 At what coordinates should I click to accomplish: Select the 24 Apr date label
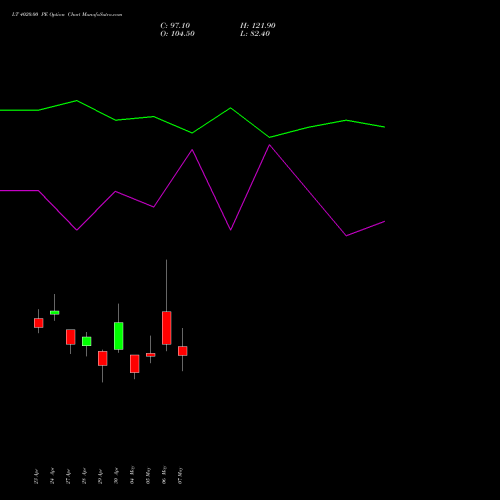point(52,476)
